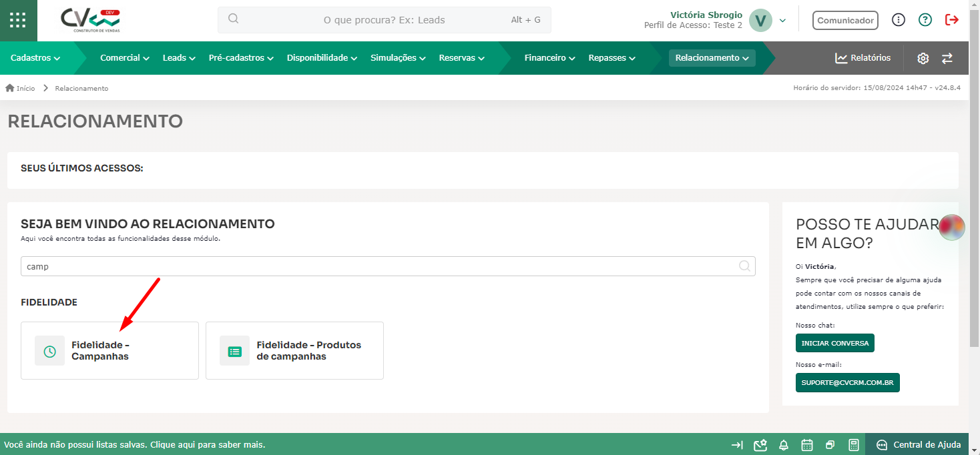The height and width of the screenshot is (455, 980).
Task: Open the user avatar V icon
Action: pyautogui.click(x=760, y=20)
